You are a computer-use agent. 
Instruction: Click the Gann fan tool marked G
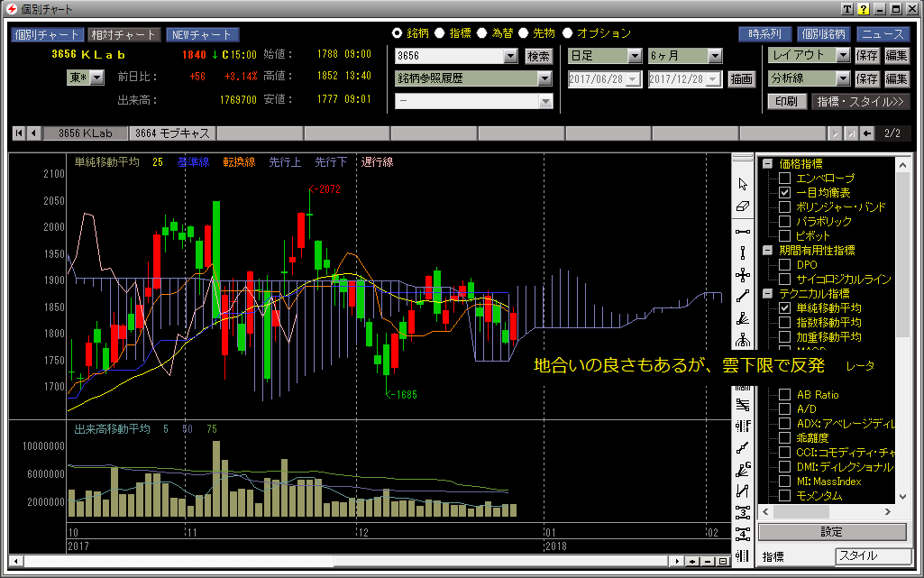[x=743, y=469]
